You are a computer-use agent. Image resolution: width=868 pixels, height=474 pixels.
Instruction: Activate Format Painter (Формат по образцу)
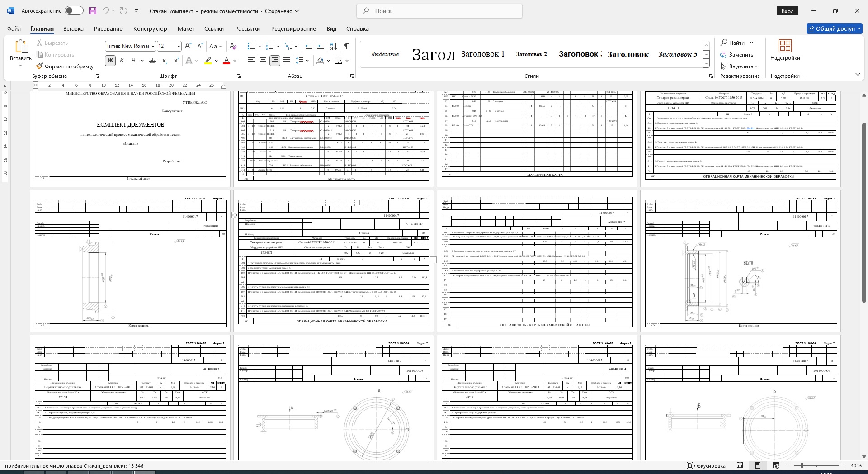click(x=65, y=66)
